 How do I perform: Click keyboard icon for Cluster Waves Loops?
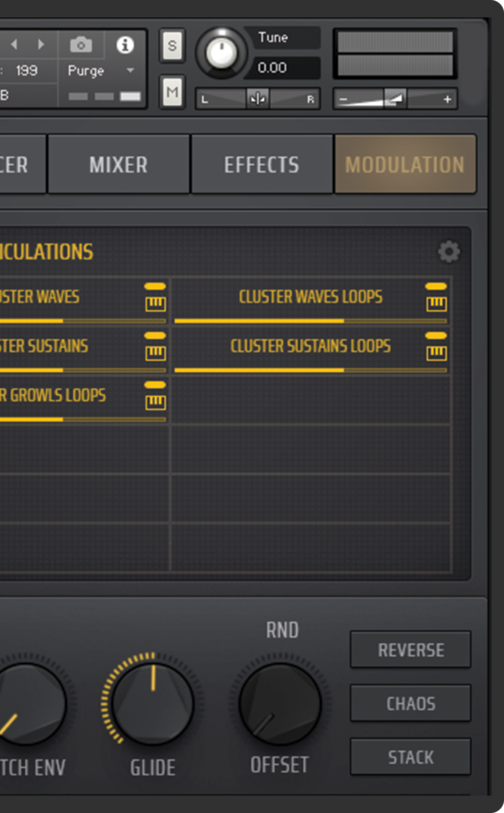(436, 304)
